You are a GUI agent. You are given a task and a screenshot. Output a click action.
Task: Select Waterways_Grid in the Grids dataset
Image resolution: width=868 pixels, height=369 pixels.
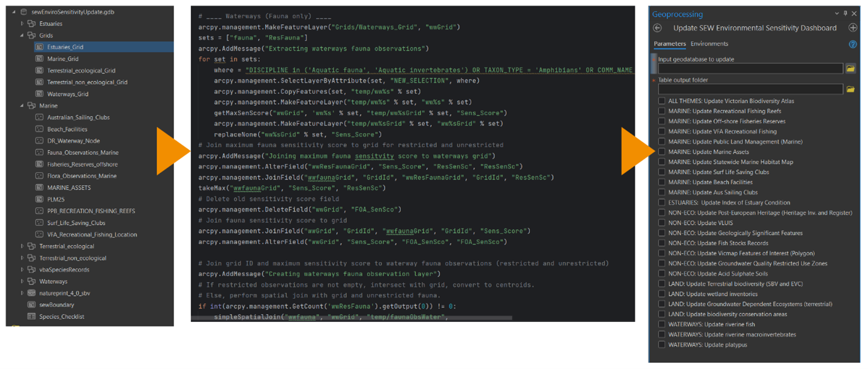[x=67, y=94]
